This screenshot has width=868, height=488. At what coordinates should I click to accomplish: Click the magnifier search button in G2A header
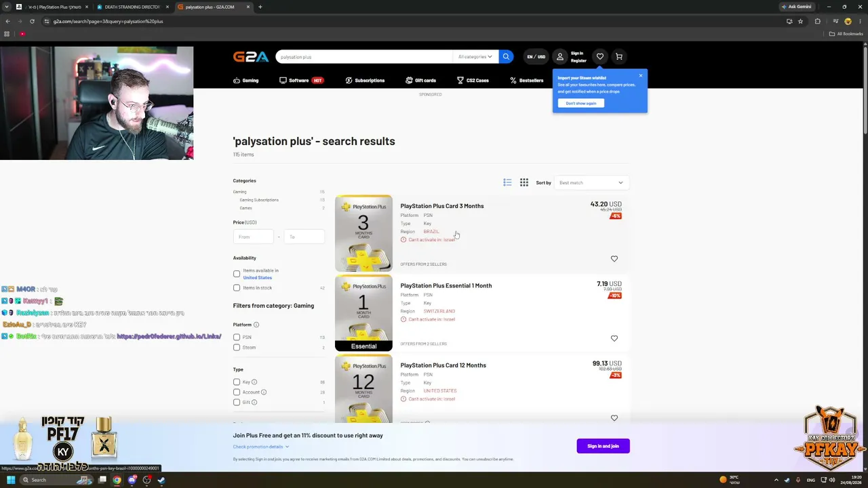[x=506, y=57]
